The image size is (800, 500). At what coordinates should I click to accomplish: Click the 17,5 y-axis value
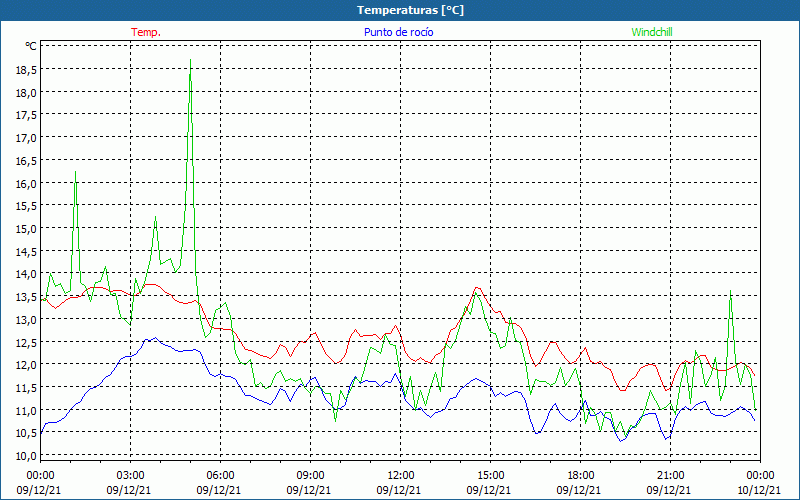click(26, 115)
